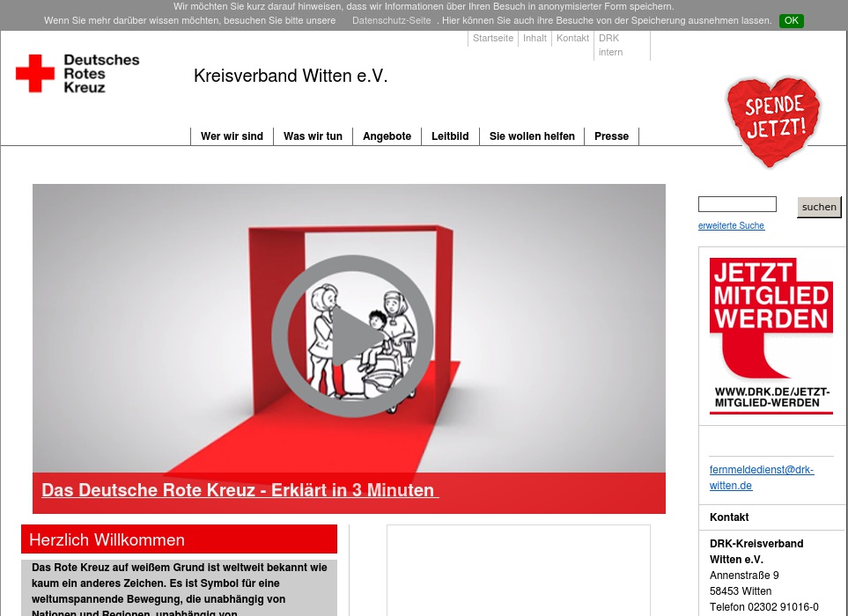Open the 'Jetzt Mitglied Werden' banner
Screen dimensions: 848x616
tap(771, 335)
